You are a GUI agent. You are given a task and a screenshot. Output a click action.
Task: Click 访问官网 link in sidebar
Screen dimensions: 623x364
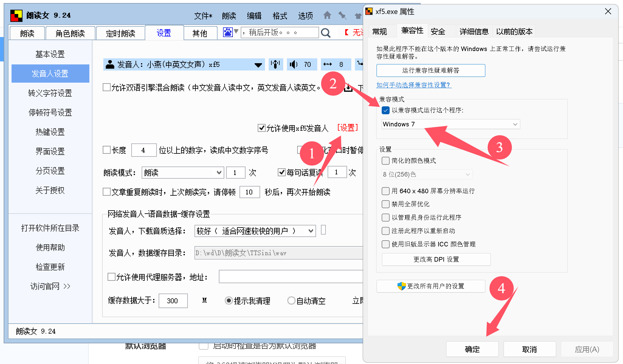tap(50, 286)
